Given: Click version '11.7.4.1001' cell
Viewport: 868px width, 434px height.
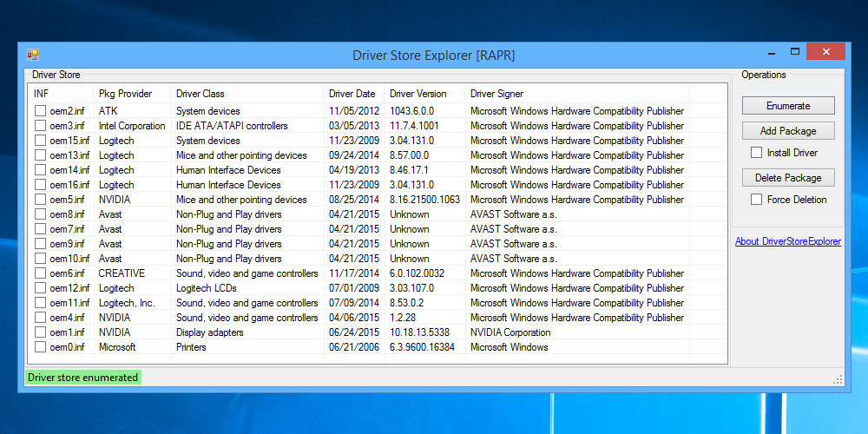Looking at the screenshot, I should click(x=414, y=126).
